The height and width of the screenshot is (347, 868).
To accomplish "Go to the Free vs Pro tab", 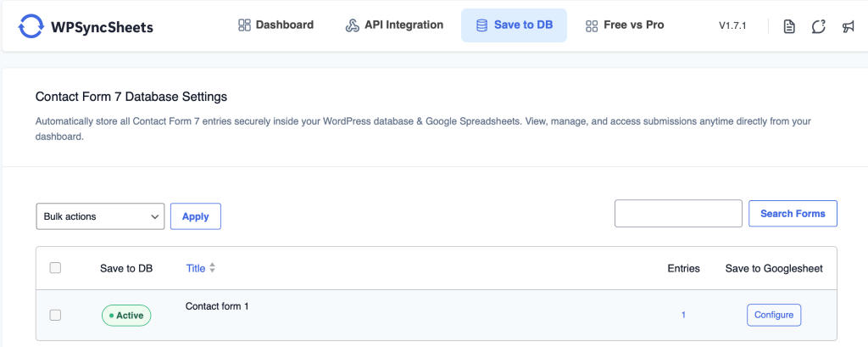I will coord(633,25).
